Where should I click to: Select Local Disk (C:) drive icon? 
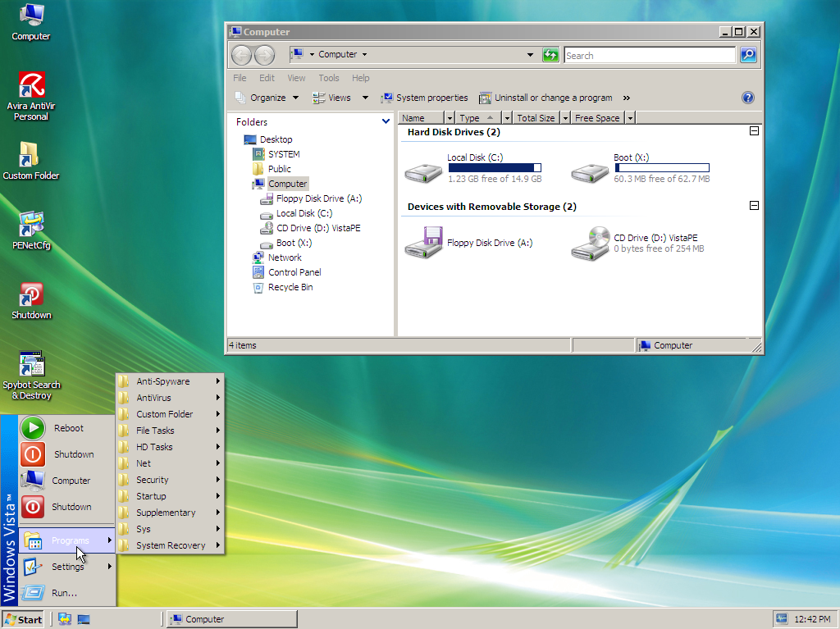click(423, 172)
